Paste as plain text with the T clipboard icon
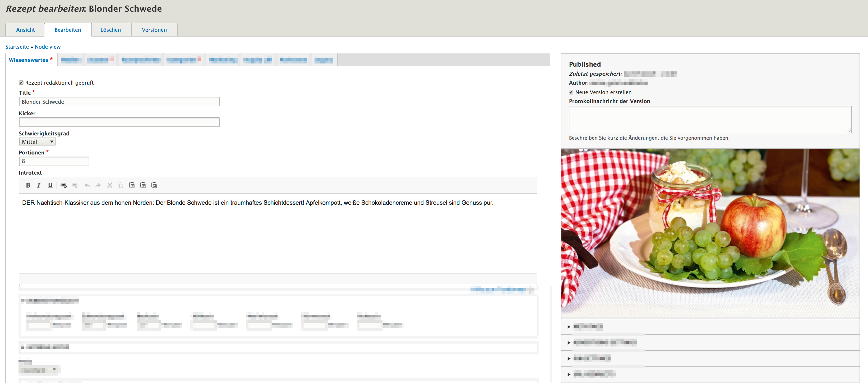 point(143,185)
